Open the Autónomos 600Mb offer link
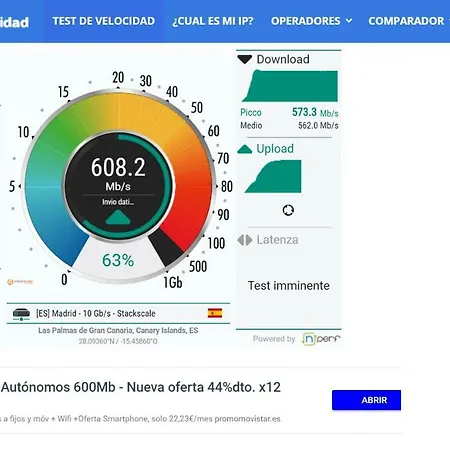The width and height of the screenshot is (450, 450). [141, 387]
